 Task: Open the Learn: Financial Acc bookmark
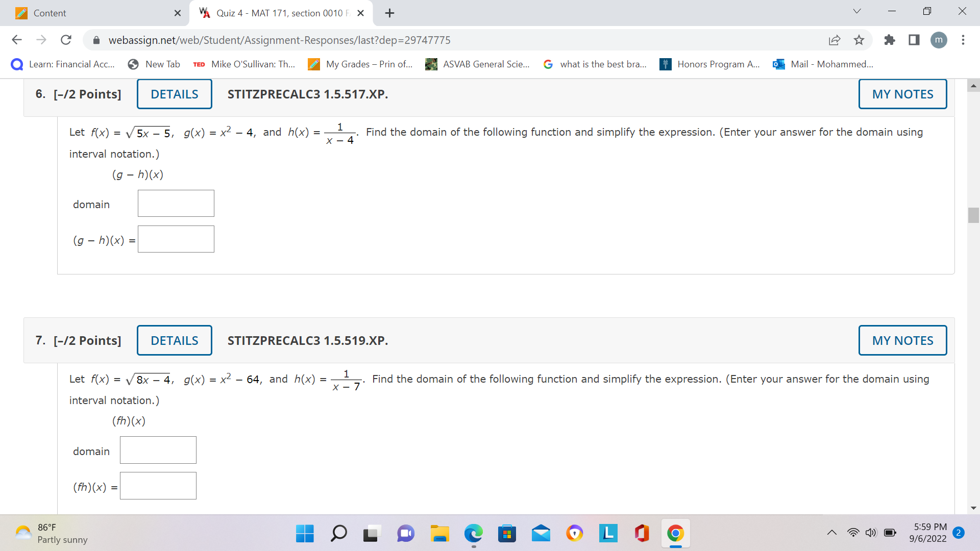coord(64,64)
